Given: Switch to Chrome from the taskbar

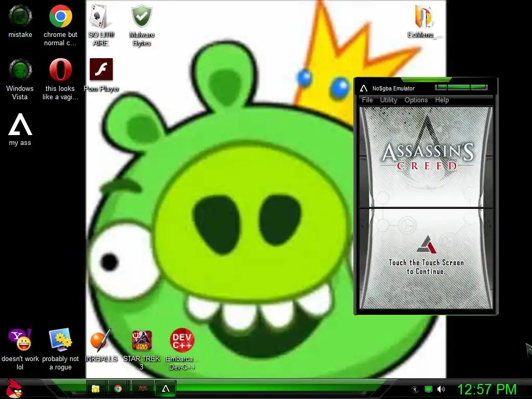Looking at the screenshot, I should [118, 389].
